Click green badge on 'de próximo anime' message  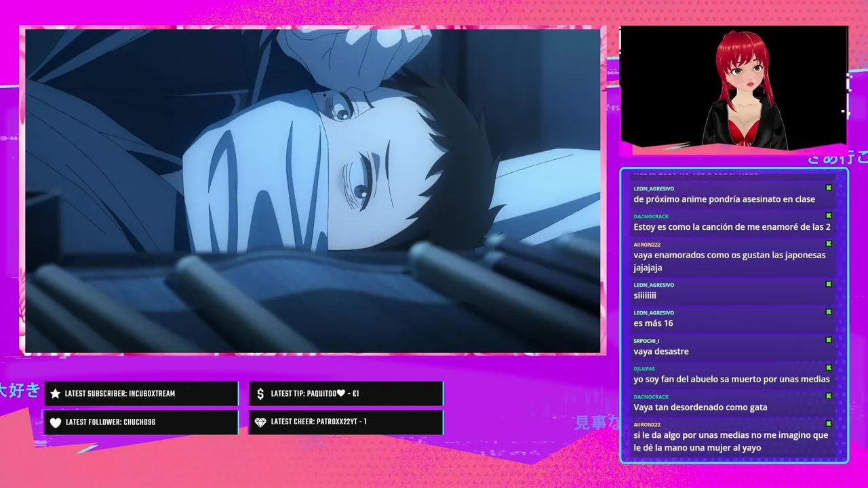point(829,188)
